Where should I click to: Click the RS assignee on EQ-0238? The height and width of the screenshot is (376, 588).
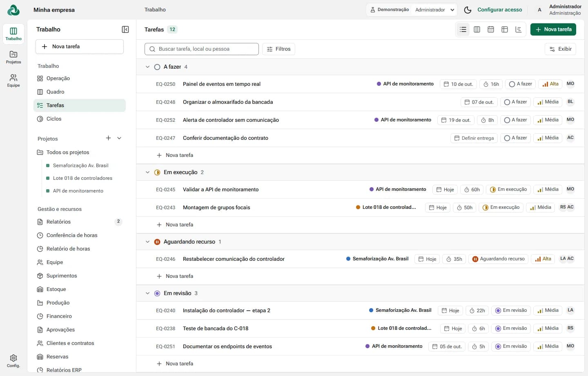pyautogui.click(x=570, y=328)
